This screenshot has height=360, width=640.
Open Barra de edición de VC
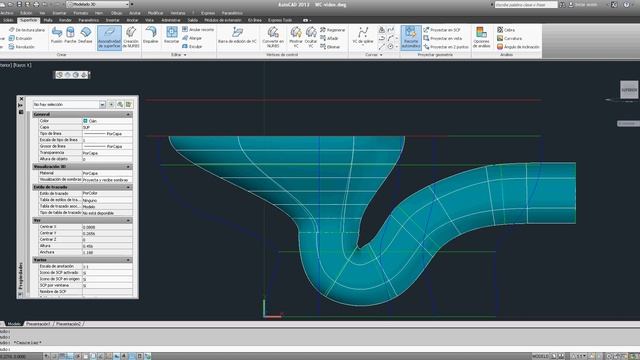pyautogui.click(x=237, y=36)
